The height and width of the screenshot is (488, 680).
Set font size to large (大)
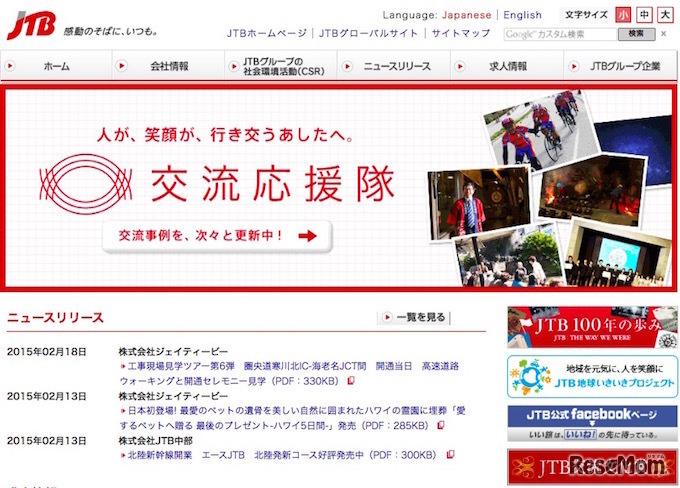tap(665, 15)
